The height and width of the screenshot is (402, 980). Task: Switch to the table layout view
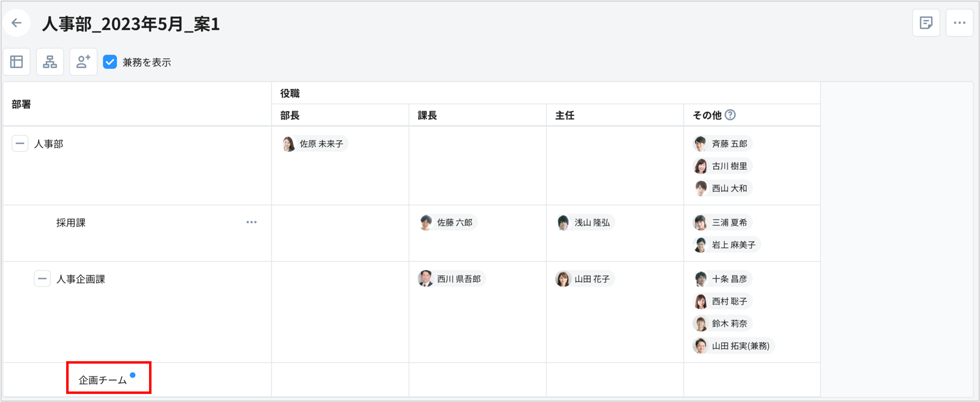click(x=17, y=62)
